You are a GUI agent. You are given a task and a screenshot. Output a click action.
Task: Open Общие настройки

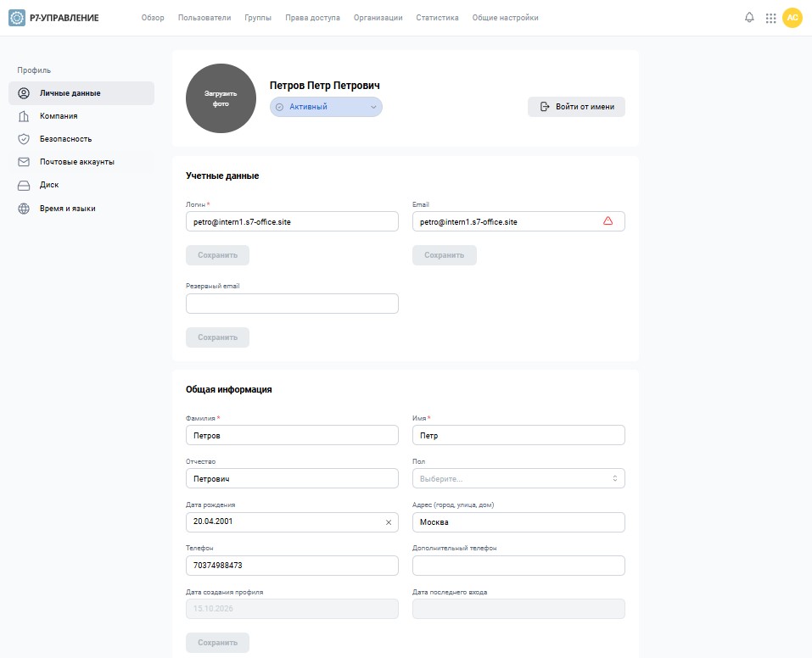pyautogui.click(x=506, y=18)
